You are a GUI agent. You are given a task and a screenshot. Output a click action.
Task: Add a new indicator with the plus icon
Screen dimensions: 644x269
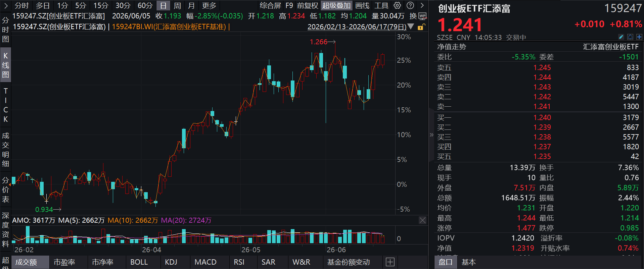pyautogui.click(x=390, y=262)
